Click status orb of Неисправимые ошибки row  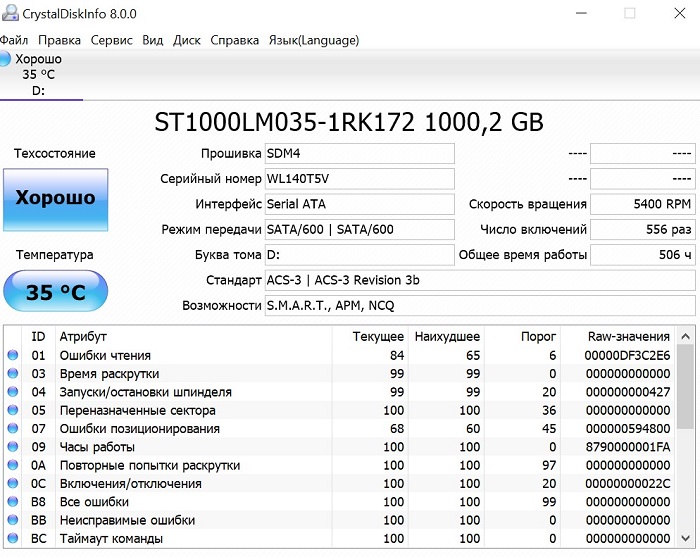(x=12, y=520)
